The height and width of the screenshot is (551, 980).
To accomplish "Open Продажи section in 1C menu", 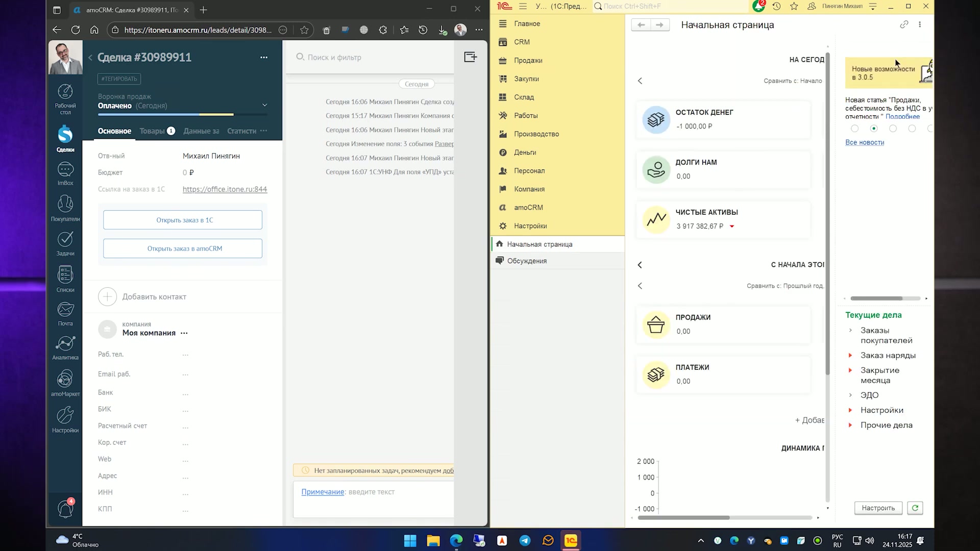I will [x=528, y=60].
